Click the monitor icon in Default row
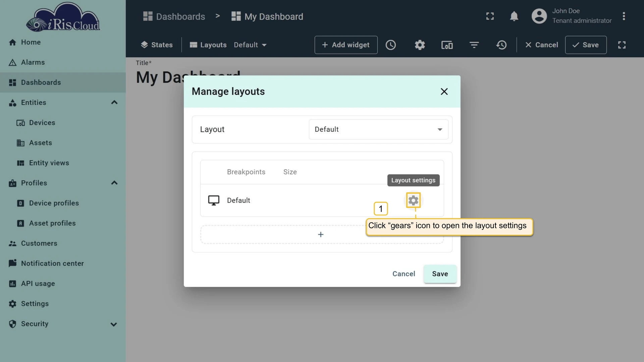The image size is (644, 362). click(x=214, y=200)
